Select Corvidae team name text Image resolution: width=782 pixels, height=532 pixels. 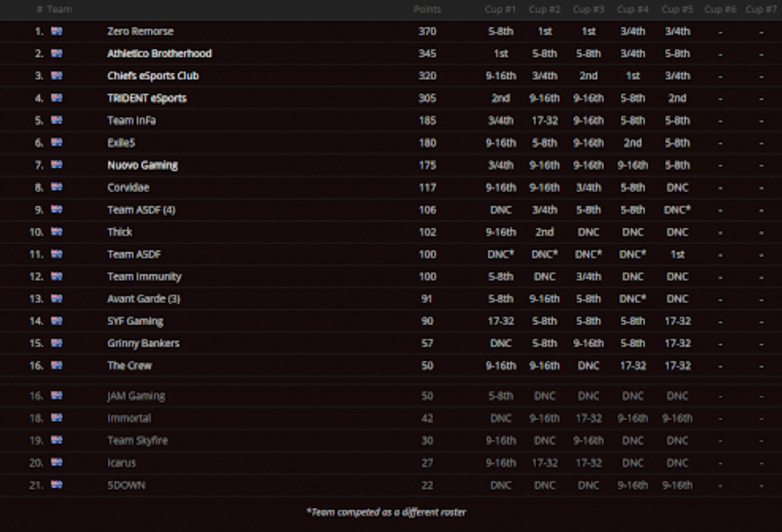[128, 188]
